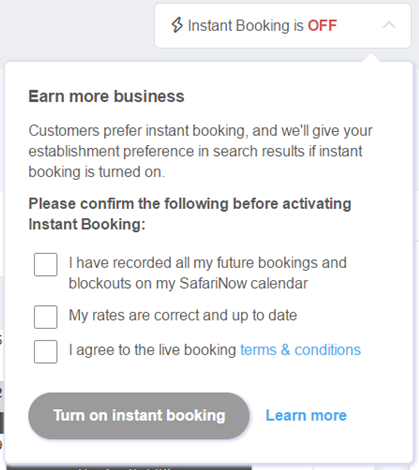Click the 'Please confirm the following' bold text
The height and width of the screenshot is (470, 419).
(x=190, y=214)
